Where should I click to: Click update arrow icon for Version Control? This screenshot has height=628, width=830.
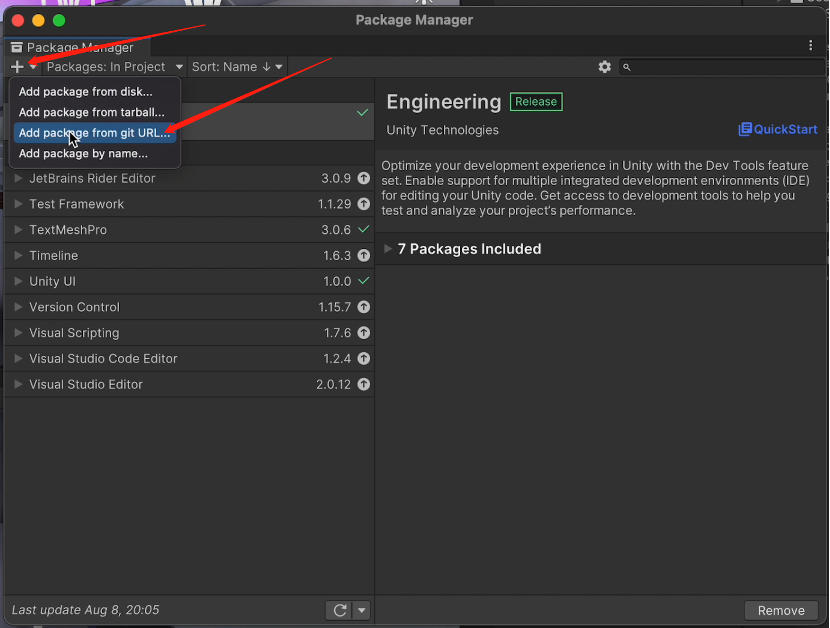(363, 307)
